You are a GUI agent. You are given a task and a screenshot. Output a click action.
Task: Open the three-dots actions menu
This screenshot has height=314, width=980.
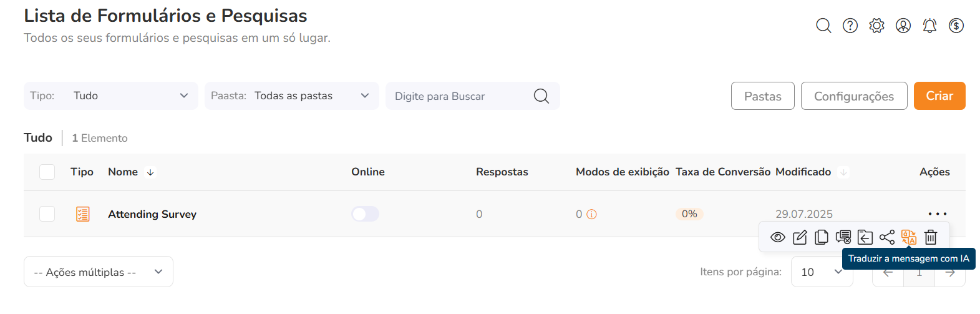click(937, 214)
